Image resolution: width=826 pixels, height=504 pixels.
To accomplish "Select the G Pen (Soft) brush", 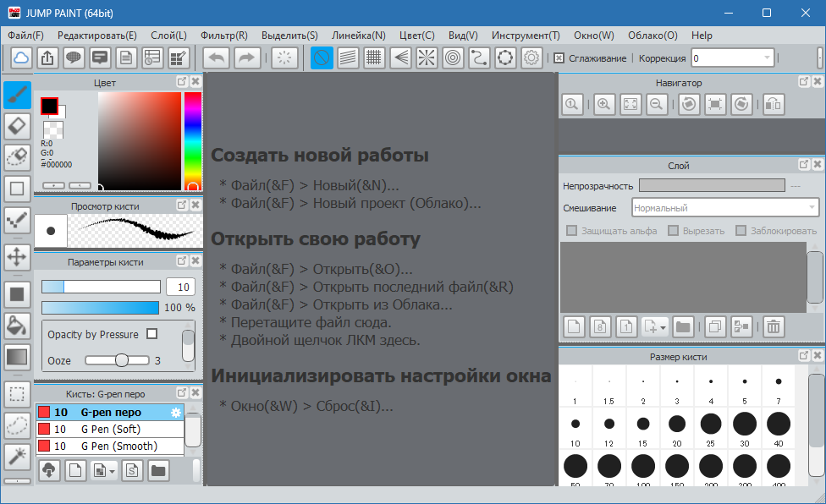I will [109, 430].
